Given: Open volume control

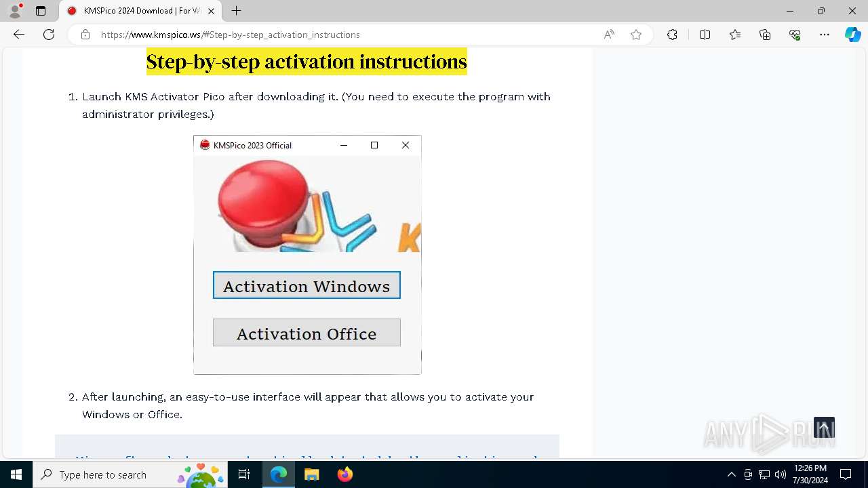Looking at the screenshot, I should coord(781,474).
